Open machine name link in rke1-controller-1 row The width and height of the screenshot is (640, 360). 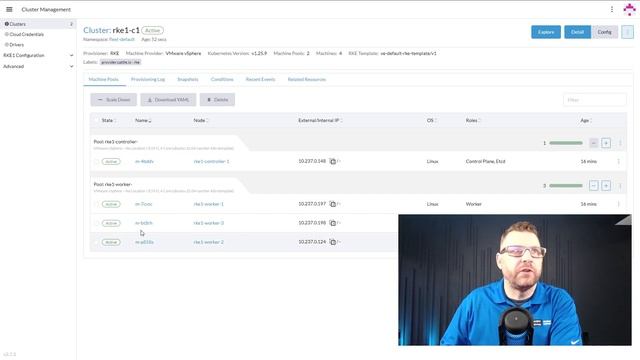[144, 162]
